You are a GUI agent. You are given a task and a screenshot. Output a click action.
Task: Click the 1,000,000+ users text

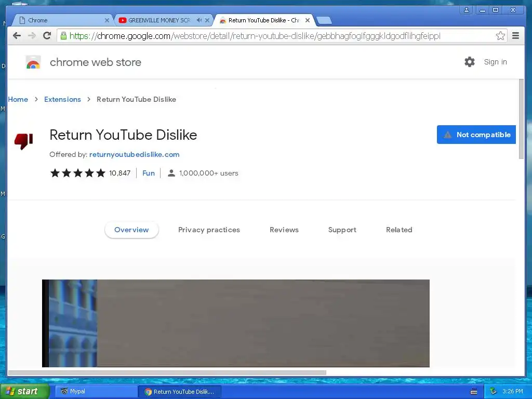point(209,173)
